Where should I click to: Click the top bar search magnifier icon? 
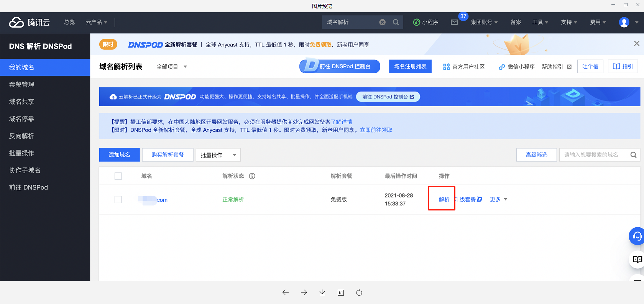point(396,22)
